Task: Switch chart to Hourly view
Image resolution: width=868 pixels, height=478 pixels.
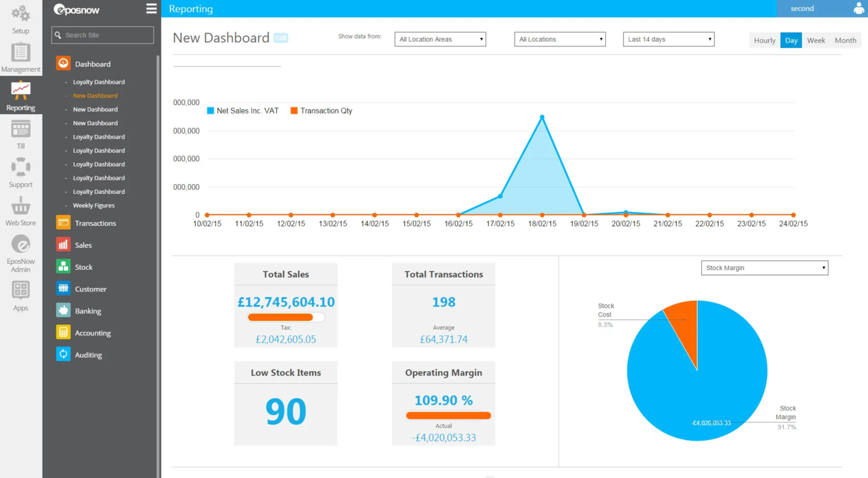Action: [x=764, y=40]
